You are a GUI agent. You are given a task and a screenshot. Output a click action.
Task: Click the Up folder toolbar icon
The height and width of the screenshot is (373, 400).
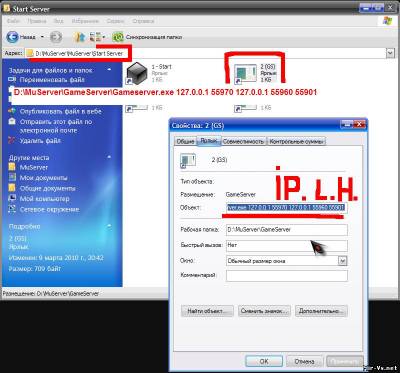click(x=79, y=37)
